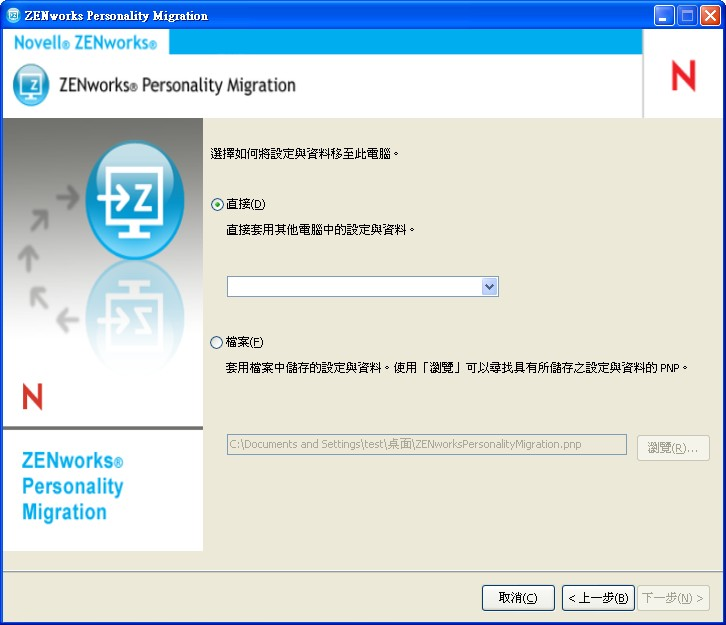
Task: Click the ZENworks monitor icon in the header
Action: tap(31, 85)
